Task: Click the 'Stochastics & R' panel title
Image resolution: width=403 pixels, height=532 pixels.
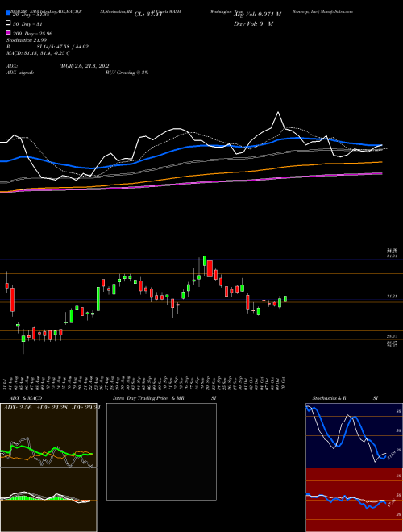Action: tap(330, 398)
